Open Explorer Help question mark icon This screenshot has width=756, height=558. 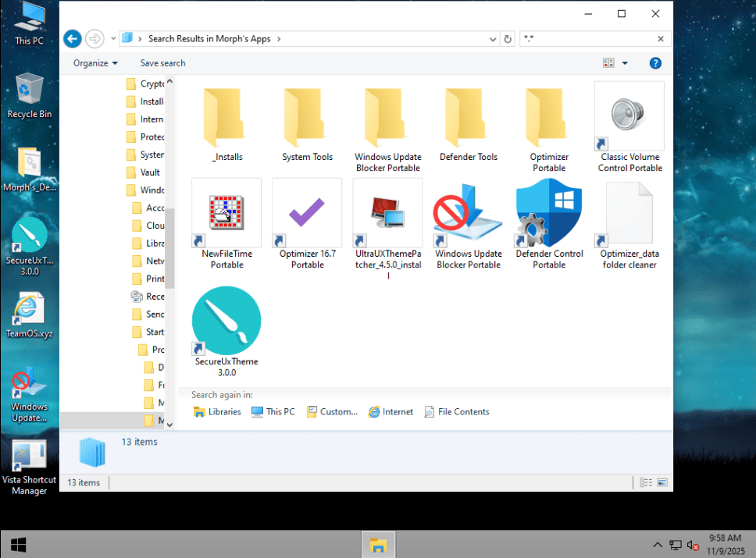(x=655, y=63)
